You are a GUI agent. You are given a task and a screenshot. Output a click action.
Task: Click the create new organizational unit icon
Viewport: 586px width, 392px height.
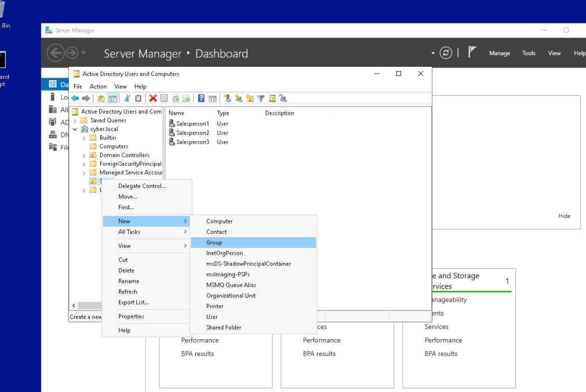click(x=250, y=98)
